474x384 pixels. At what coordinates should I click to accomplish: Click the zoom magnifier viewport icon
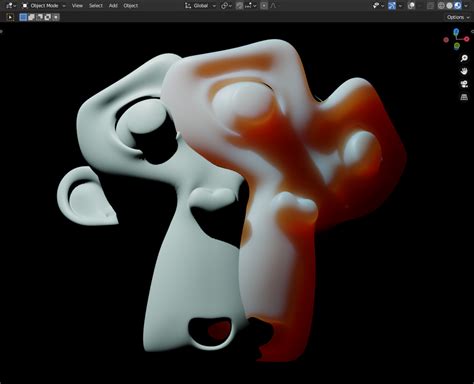click(x=464, y=58)
